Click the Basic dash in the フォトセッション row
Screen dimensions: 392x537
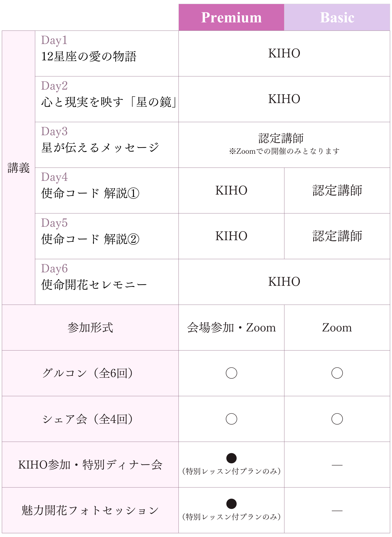coord(337,511)
